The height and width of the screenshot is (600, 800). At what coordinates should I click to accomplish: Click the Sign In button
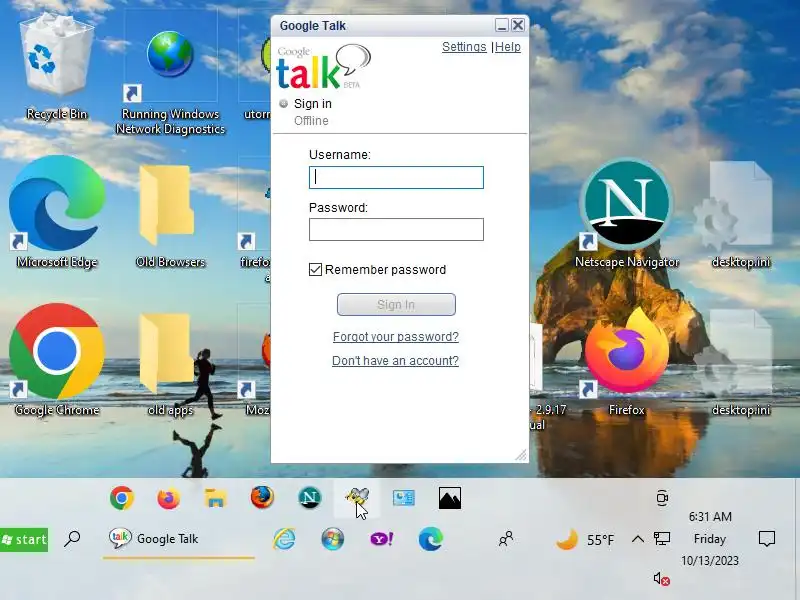(396, 305)
